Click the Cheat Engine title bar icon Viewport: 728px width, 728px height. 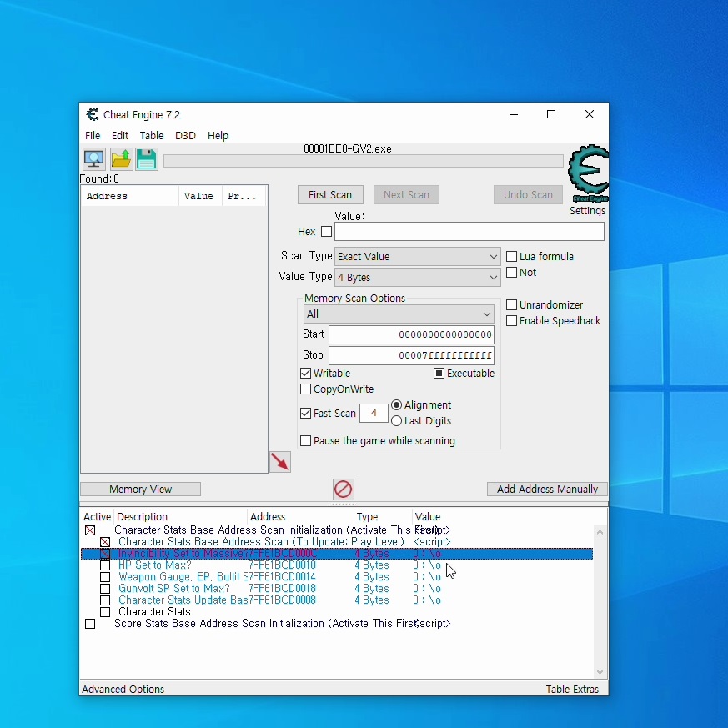point(93,115)
